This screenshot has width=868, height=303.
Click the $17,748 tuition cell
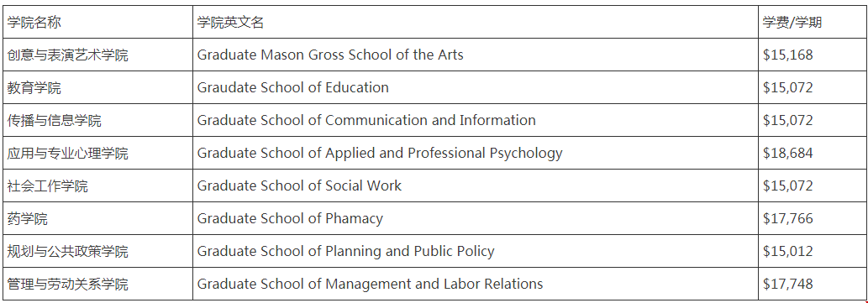(812, 284)
